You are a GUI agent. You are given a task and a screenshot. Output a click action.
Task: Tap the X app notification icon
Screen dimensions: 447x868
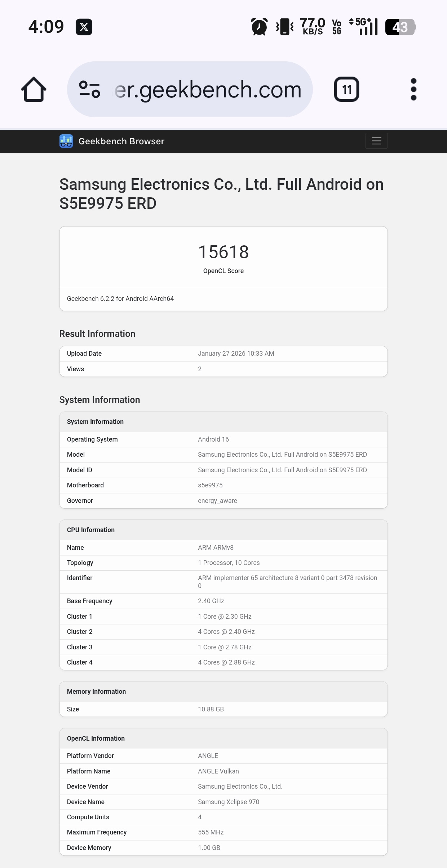click(x=84, y=27)
